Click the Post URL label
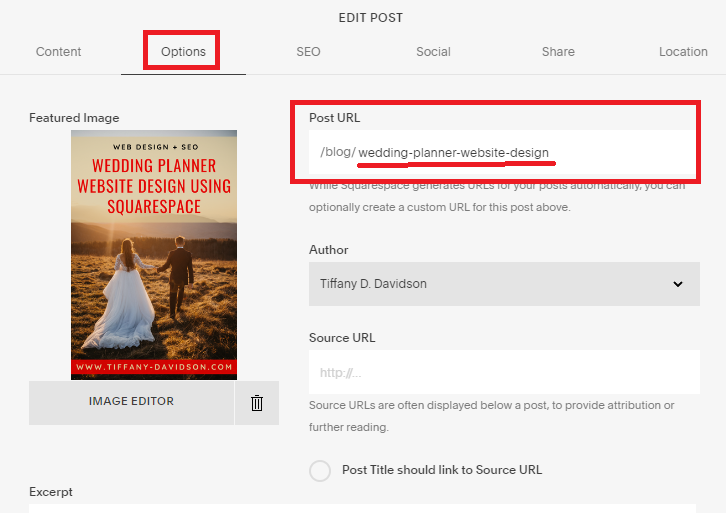The width and height of the screenshot is (726, 513). point(334,118)
